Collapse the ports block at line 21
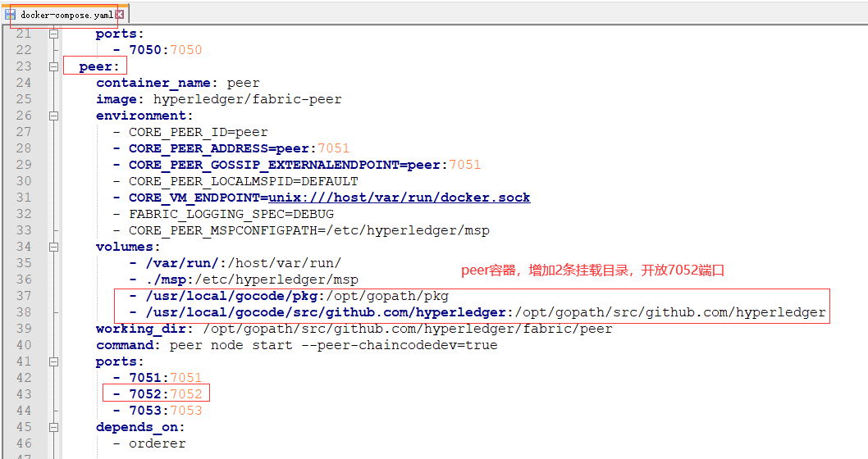This screenshot has height=459, width=868. pyautogui.click(x=53, y=34)
